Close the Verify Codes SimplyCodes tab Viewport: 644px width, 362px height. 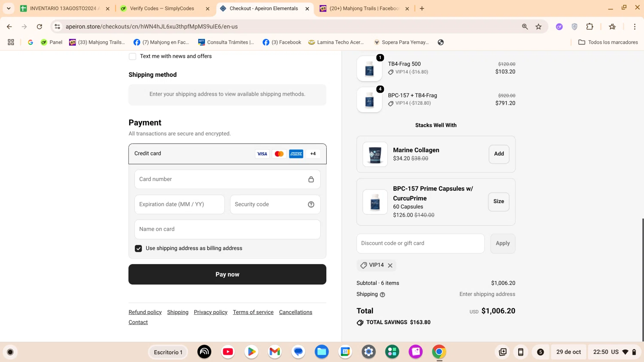tap(208, 9)
